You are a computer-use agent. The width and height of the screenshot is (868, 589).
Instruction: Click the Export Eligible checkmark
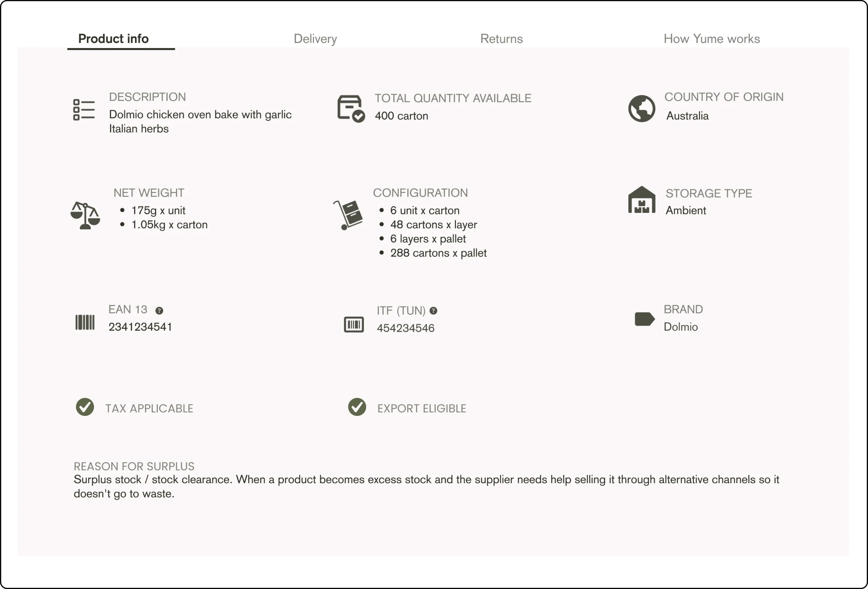357,407
